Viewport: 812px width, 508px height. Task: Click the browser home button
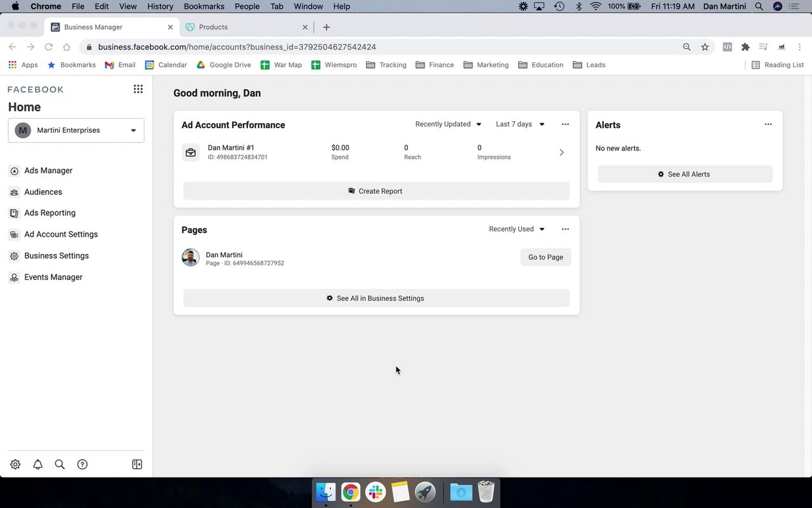(x=66, y=47)
